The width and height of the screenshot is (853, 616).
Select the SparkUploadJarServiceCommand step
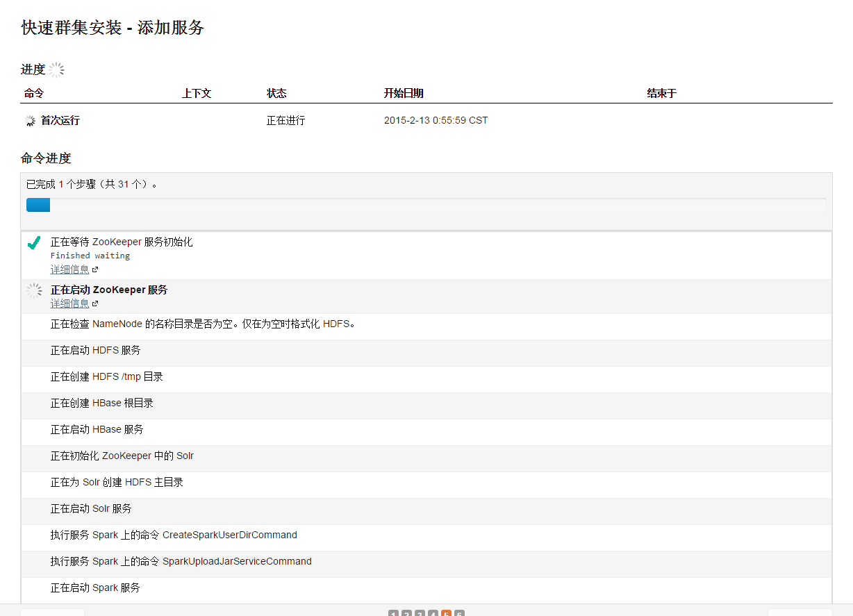click(181, 561)
